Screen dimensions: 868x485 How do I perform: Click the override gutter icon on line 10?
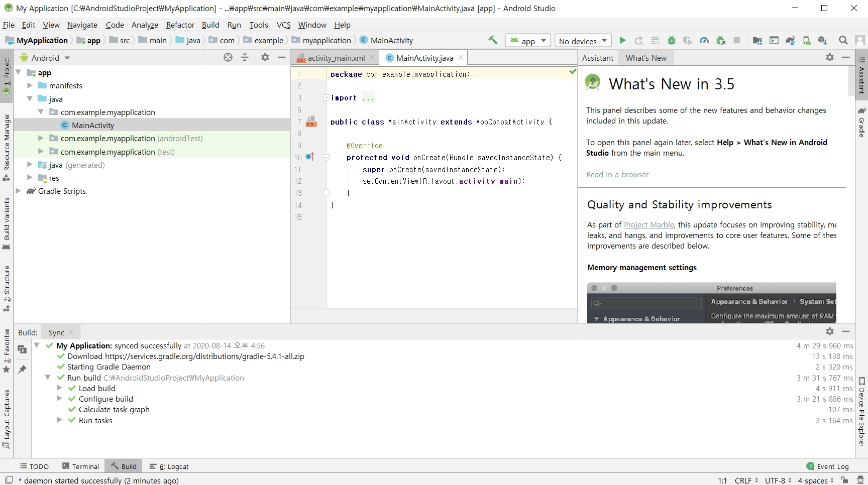(310, 157)
